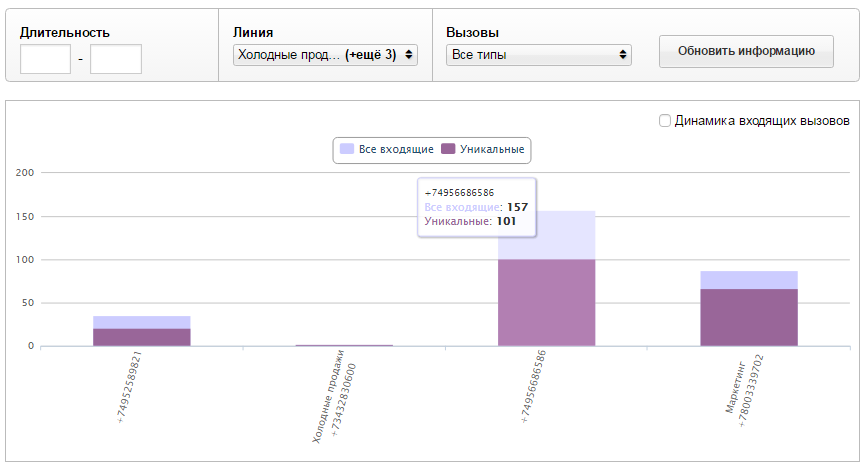Click the unique-calls bar for Маркетинг

[x=749, y=317]
